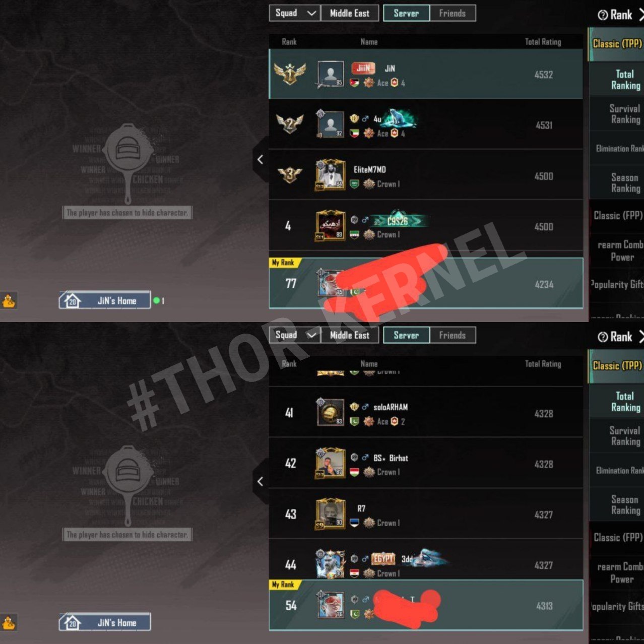Collapse the top leaderboard with the left arrow
Viewport: 644px width, 644px height.
[x=260, y=160]
